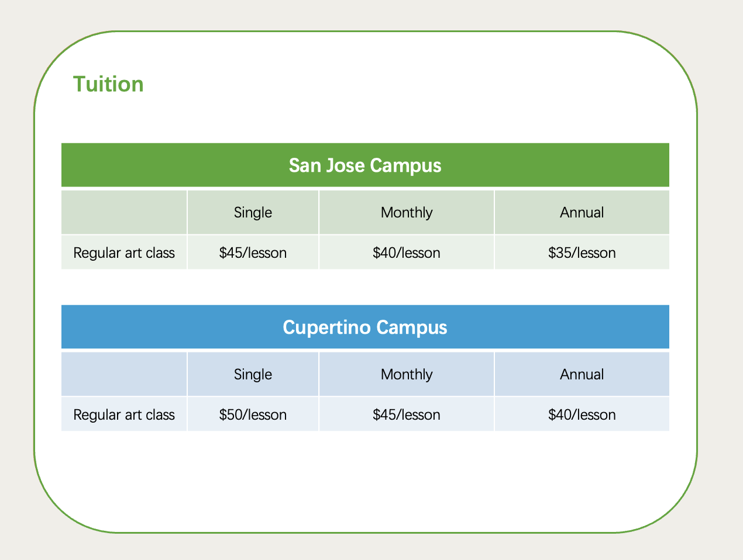Click Single column in San Jose table

pos(253,212)
